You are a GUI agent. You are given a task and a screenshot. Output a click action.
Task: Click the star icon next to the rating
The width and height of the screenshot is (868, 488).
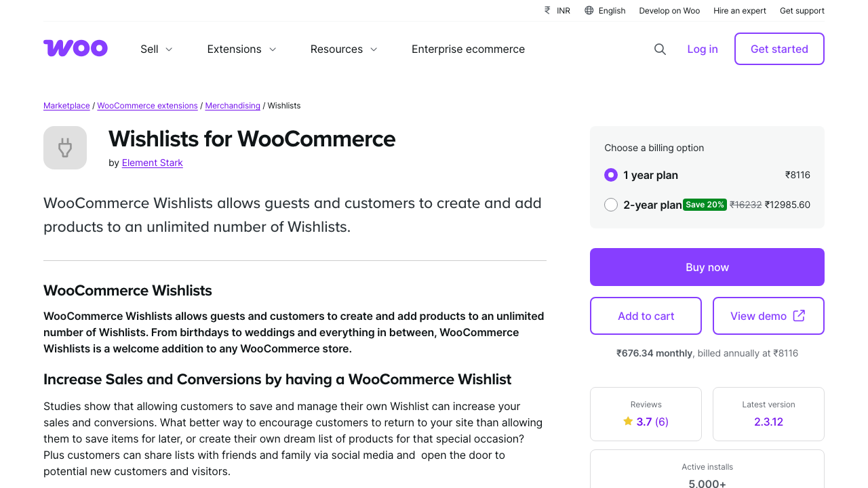[627, 421]
